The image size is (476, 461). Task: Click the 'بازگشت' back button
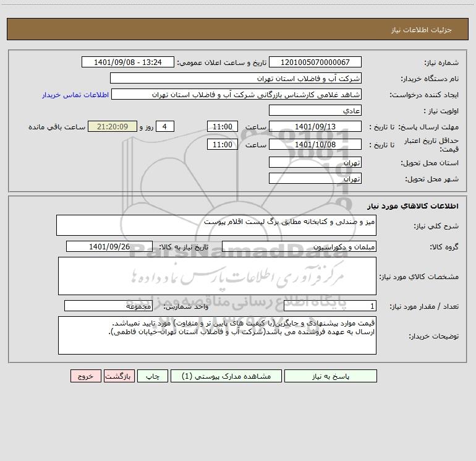click(119, 376)
